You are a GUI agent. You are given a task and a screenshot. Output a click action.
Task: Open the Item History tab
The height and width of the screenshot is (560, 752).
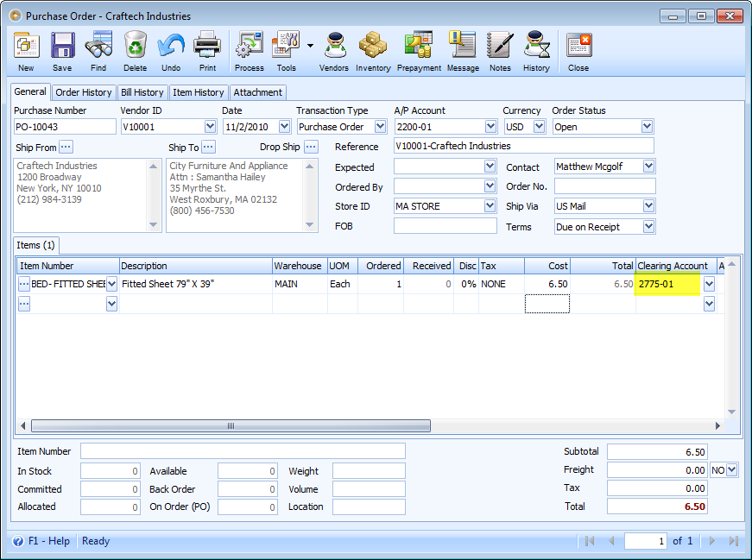pyautogui.click(x=198, y=92)
